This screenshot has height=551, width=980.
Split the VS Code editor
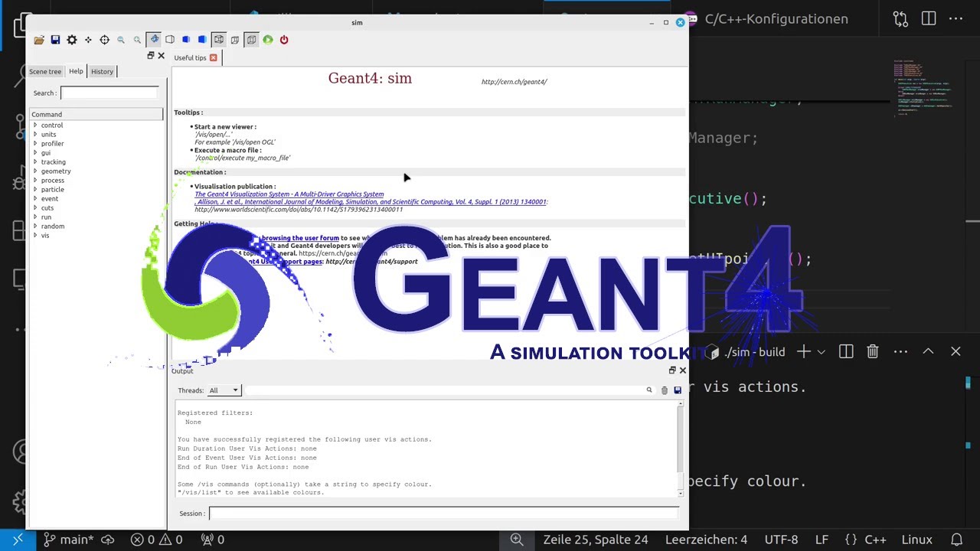929,18
